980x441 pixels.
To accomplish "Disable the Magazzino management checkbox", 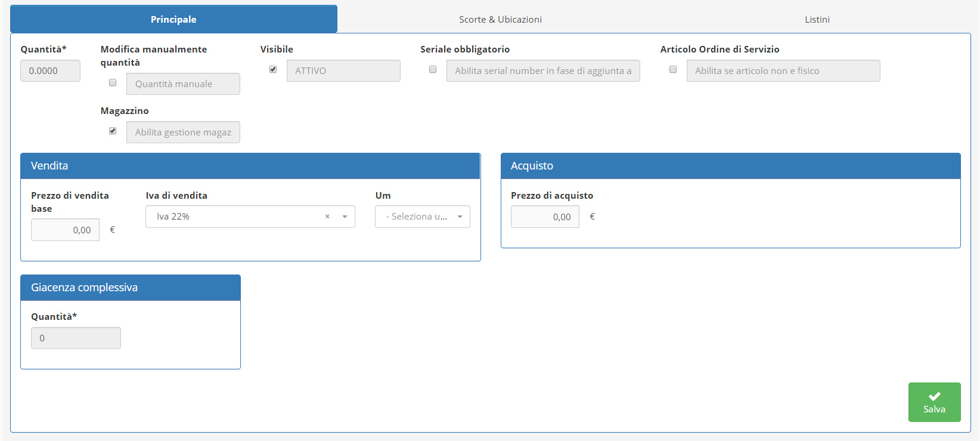I will [x=113, y=131].
